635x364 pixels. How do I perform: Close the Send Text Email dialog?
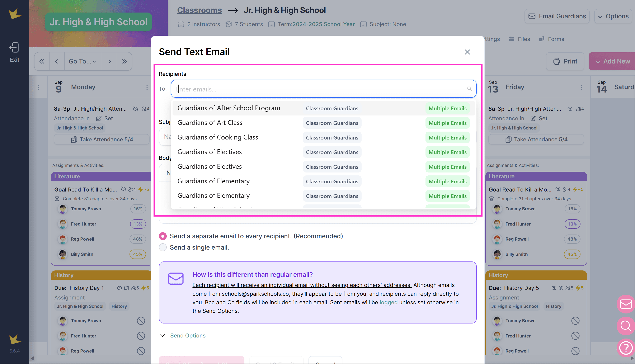[467, 52]
